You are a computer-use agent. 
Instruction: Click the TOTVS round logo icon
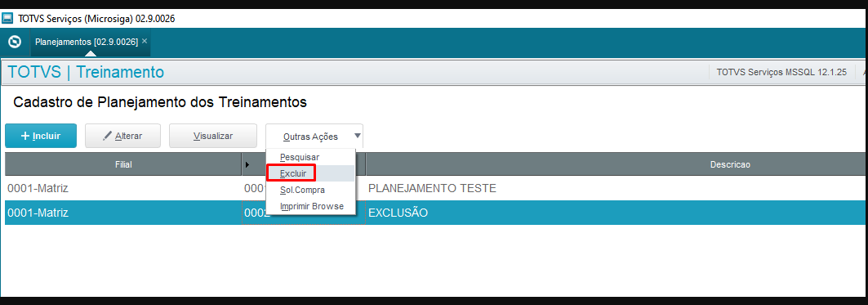16,42
